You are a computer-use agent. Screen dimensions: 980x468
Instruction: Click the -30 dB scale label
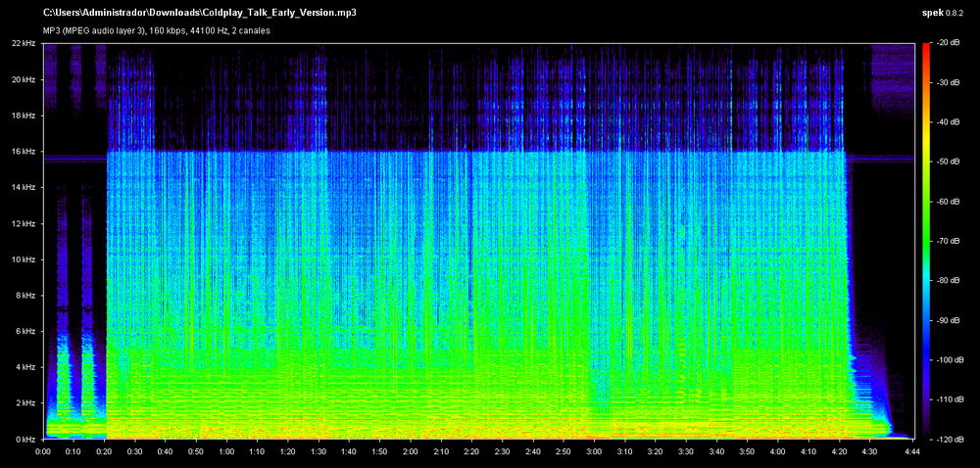[x=947, y=82]
